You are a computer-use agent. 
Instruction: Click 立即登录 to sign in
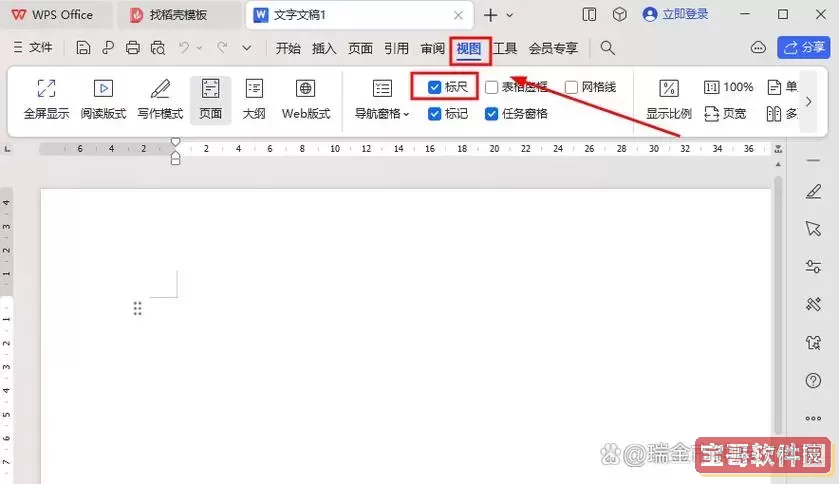676,14
